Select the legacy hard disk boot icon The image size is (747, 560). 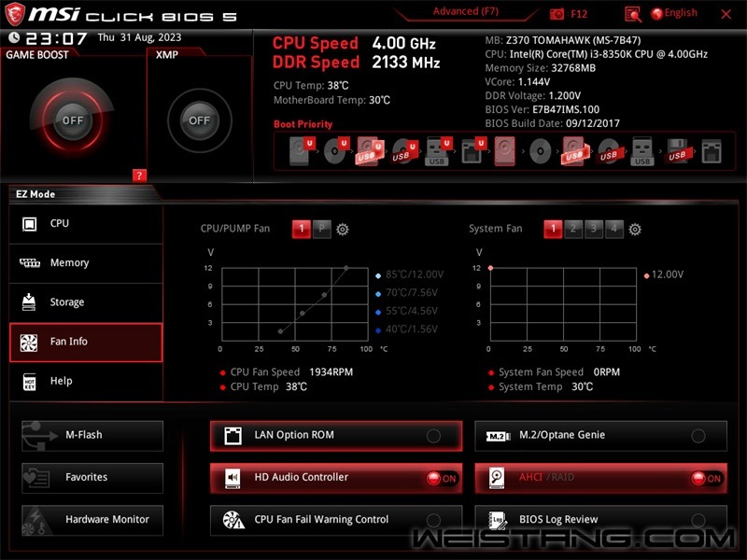(x=504, y=151)
